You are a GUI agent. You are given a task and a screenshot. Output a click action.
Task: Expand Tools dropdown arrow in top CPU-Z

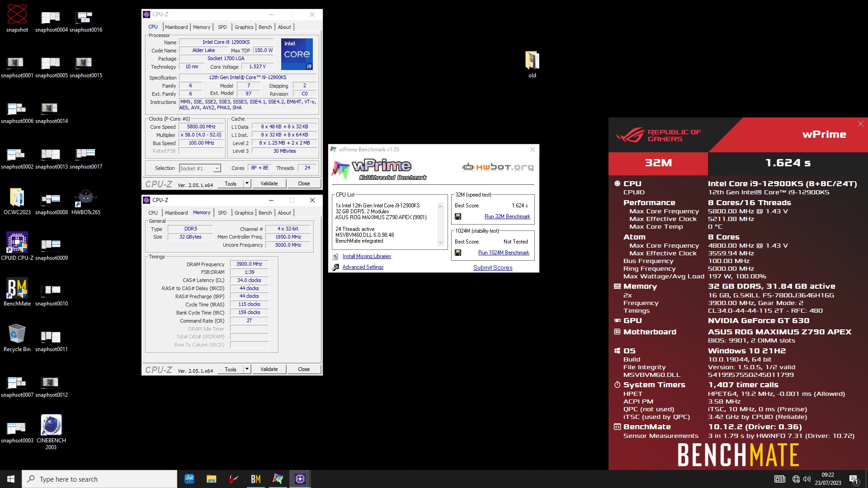[x=247, y=183]
